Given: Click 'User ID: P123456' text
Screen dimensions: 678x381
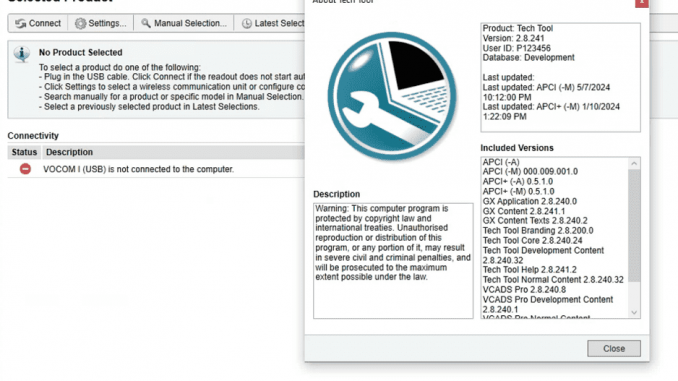Looking at the screenshot, I should [x=516, y=48].
